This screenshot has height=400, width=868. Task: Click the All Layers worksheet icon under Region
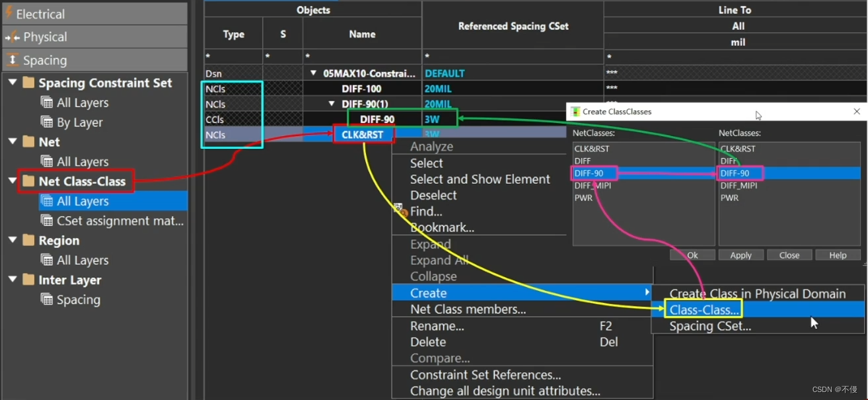[47, 260]
